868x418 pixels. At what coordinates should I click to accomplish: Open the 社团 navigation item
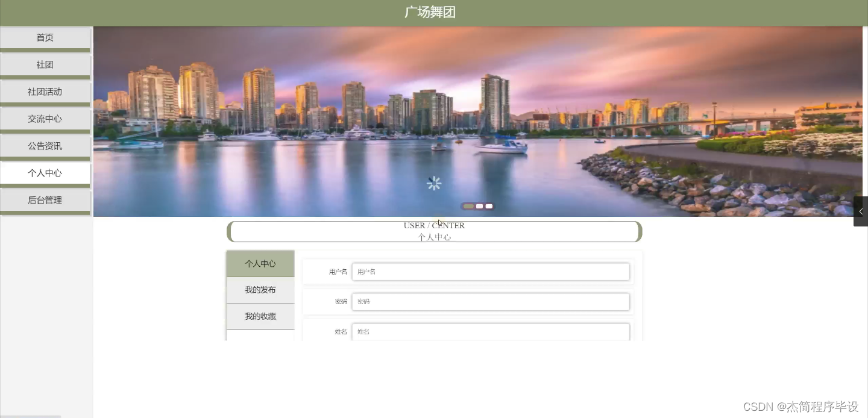45,64
